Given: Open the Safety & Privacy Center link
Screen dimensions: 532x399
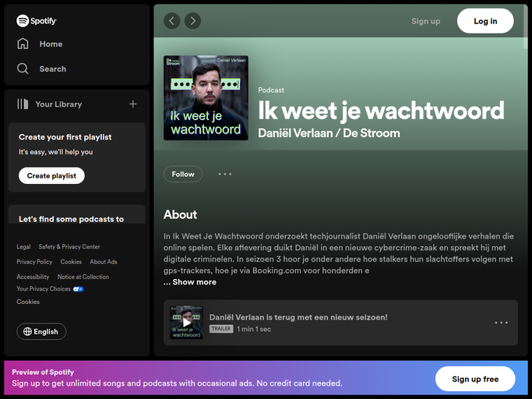Looking at the screenshot, I should pos(69,247).
